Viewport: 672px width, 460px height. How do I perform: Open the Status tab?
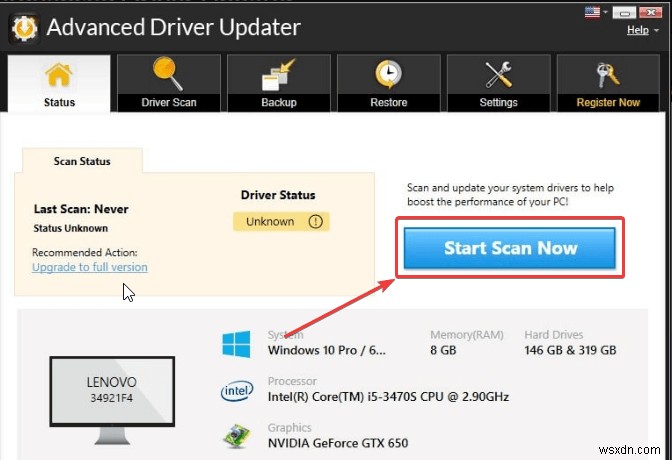[59, 84]
